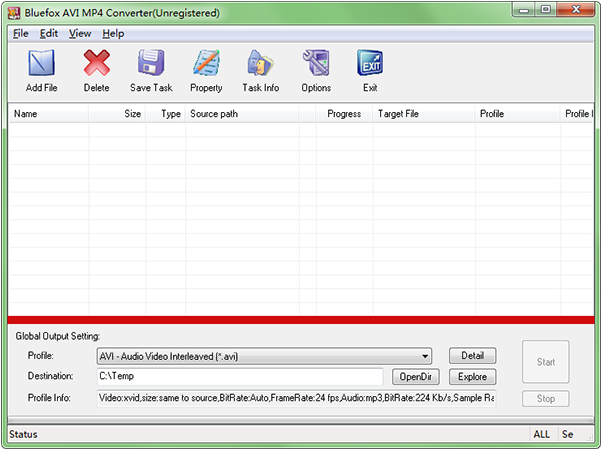Click the Add File toolbar icon
Screen dimensions: 601x449
click(41, 63)
